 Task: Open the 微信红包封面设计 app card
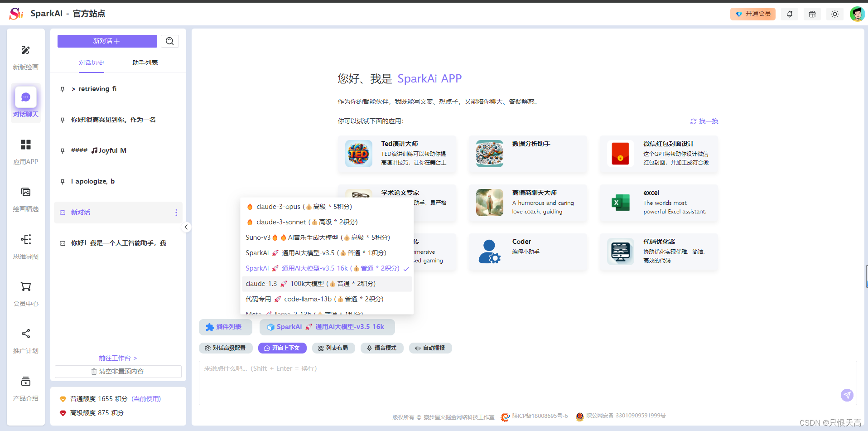click(x=659, y=154)
